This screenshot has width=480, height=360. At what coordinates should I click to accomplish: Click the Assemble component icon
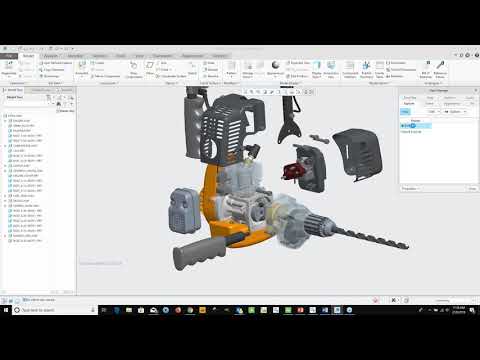tap(82, 68)
